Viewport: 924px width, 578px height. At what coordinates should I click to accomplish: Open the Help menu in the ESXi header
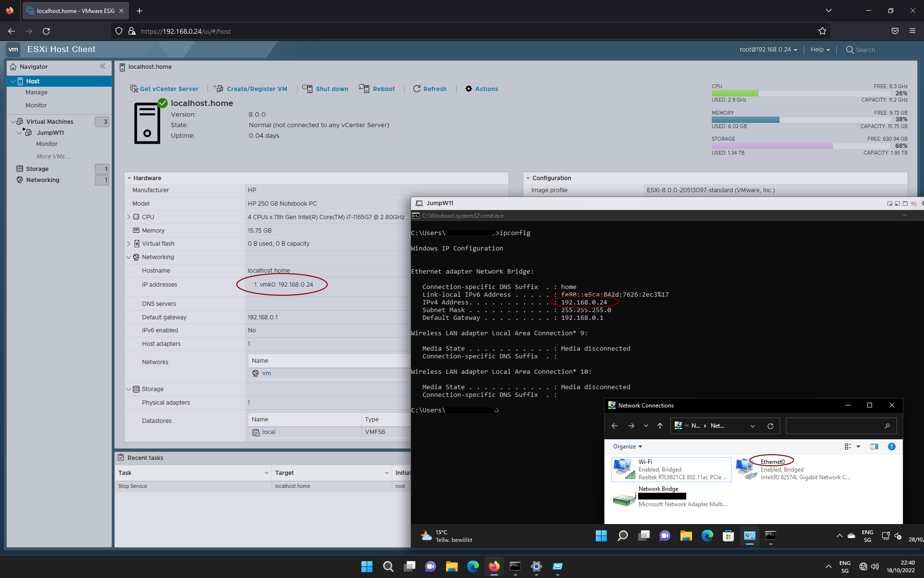point(820,50)
